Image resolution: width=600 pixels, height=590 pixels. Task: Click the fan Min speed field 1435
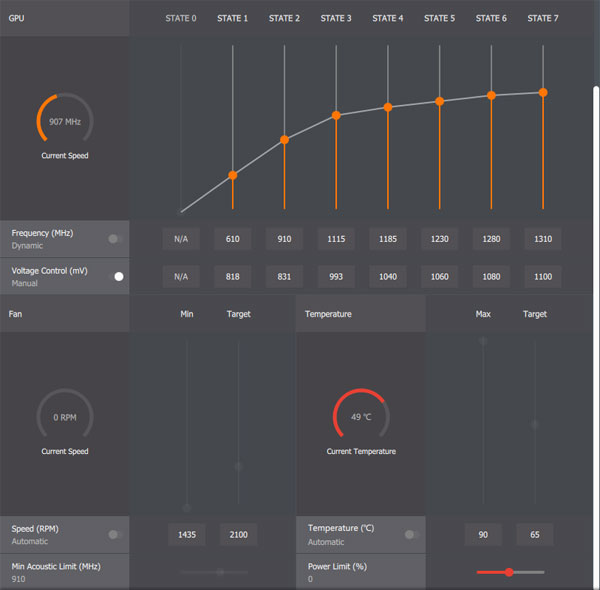[187, 535]
